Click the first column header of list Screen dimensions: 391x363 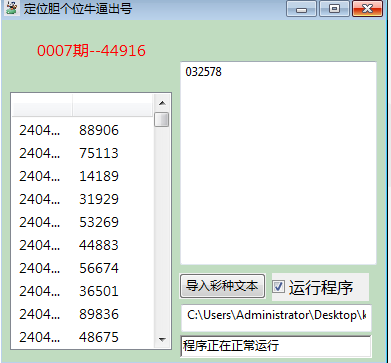tap(42, 105)
